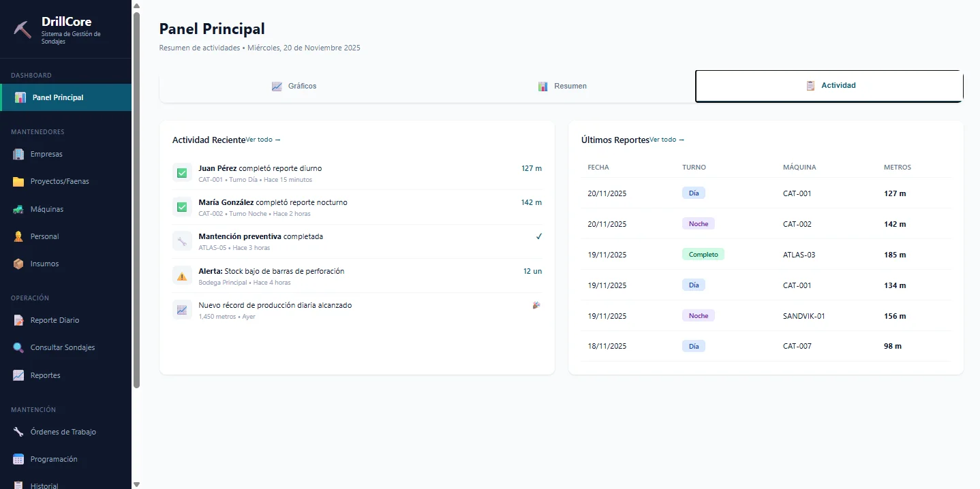Screen dimensions: 980x489
Task: Click the Insumos box icon
Action: point(18,264)
